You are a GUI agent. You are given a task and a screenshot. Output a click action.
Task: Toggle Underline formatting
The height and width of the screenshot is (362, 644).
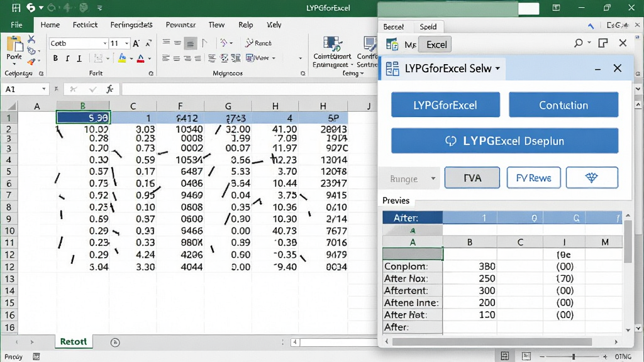[x=79, y=58]
